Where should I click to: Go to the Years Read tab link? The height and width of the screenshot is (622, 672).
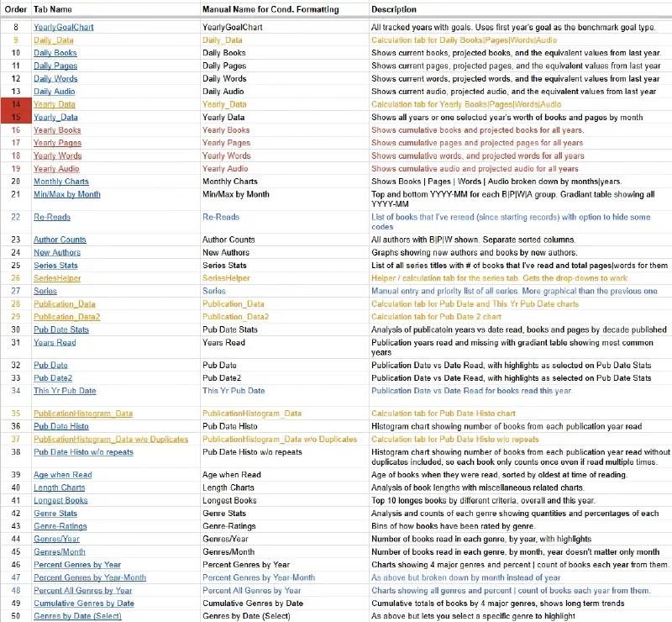point(55,342)
